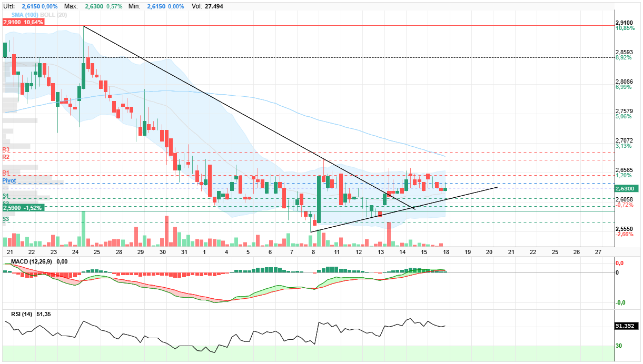The height and width of the screenshot is (364, 643).
Task: Click the 2,6058 price axis label
Action: [625, 199]
